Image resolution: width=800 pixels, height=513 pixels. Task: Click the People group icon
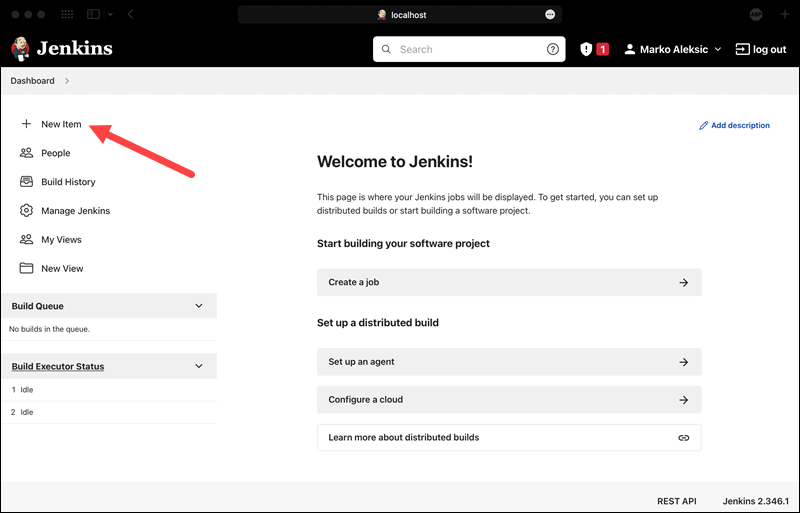(26, 153)
